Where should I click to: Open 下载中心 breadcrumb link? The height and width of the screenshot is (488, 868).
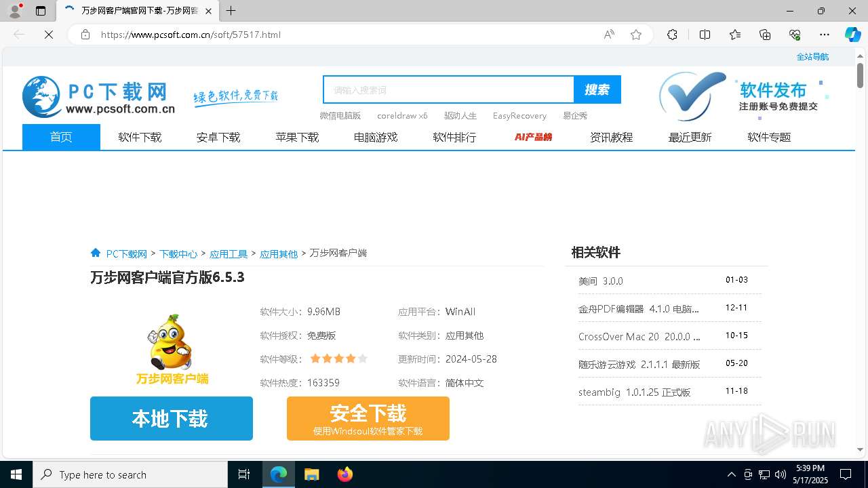point(178,253)
